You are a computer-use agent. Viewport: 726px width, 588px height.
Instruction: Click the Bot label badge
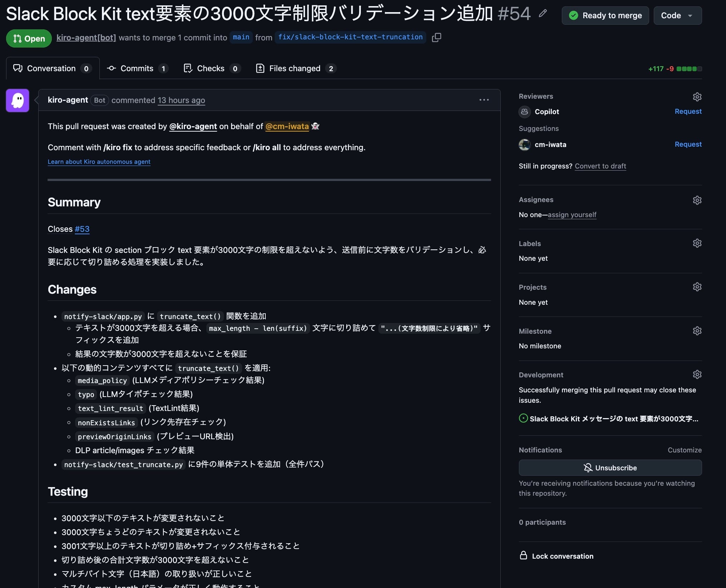point(99,100)
